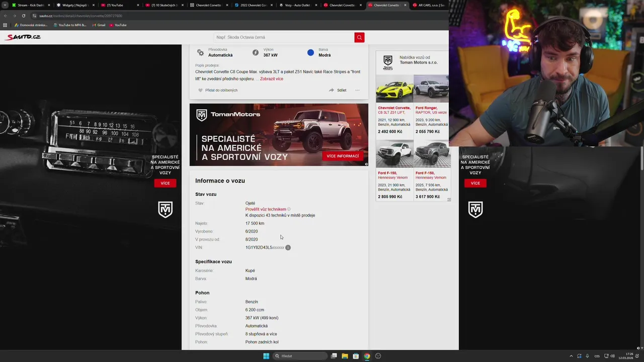Click the Chrome icon on the taskbar

pos(367,356)
